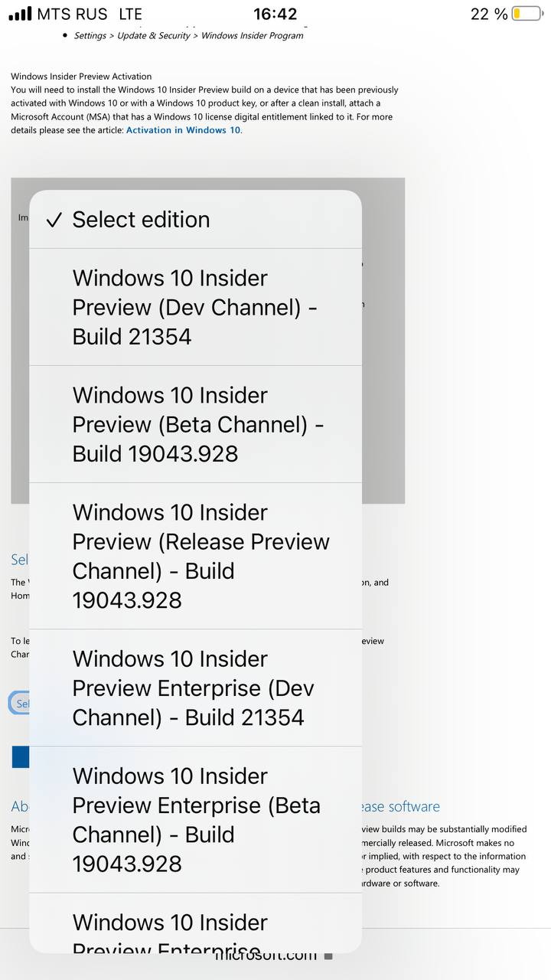Screen dimensions: 551x980
Task: Tap the 'MTS RUS' carrier label
Action: pos(73,14)
